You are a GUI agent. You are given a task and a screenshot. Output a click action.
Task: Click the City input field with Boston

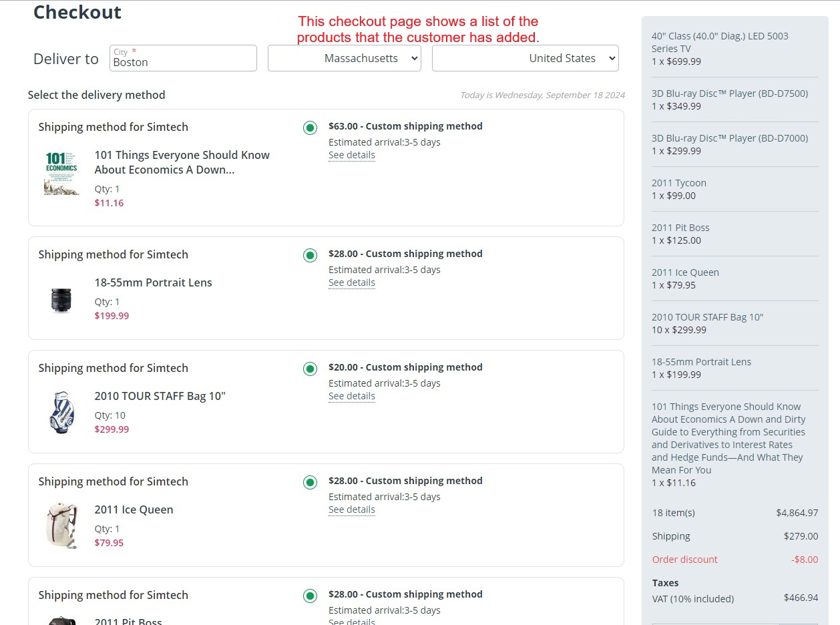click(x=183, y=58)
